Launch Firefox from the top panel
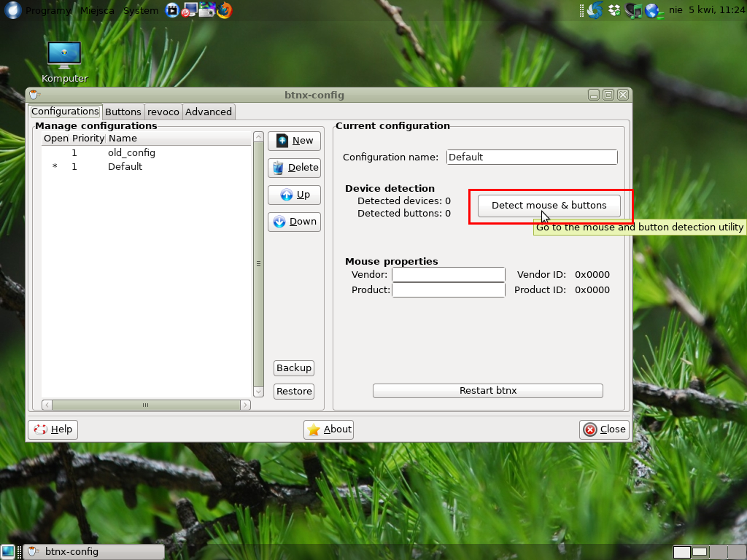Viewport: 747px width, 560px height. tap(225, 10)
